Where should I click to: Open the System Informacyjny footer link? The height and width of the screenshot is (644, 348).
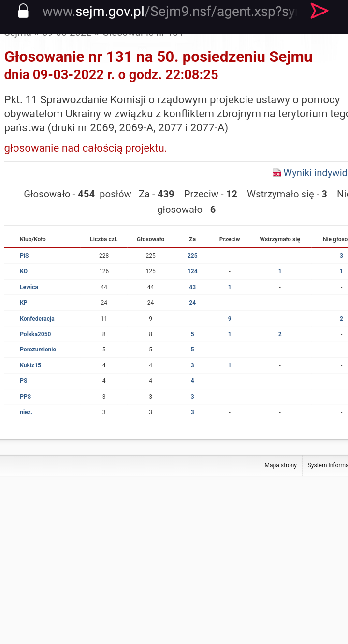pyautogui.click(x=327, y=465)
